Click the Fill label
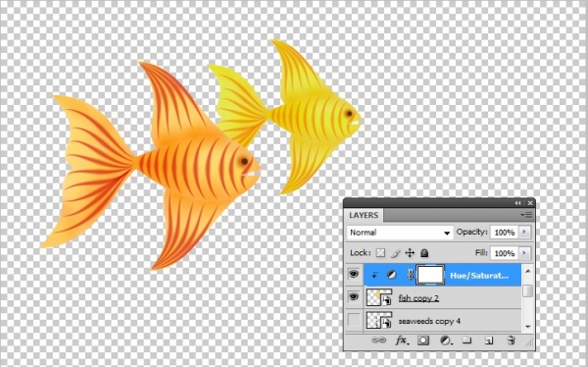This screenshot has height=367, width=588. click(x=481, y=253)
